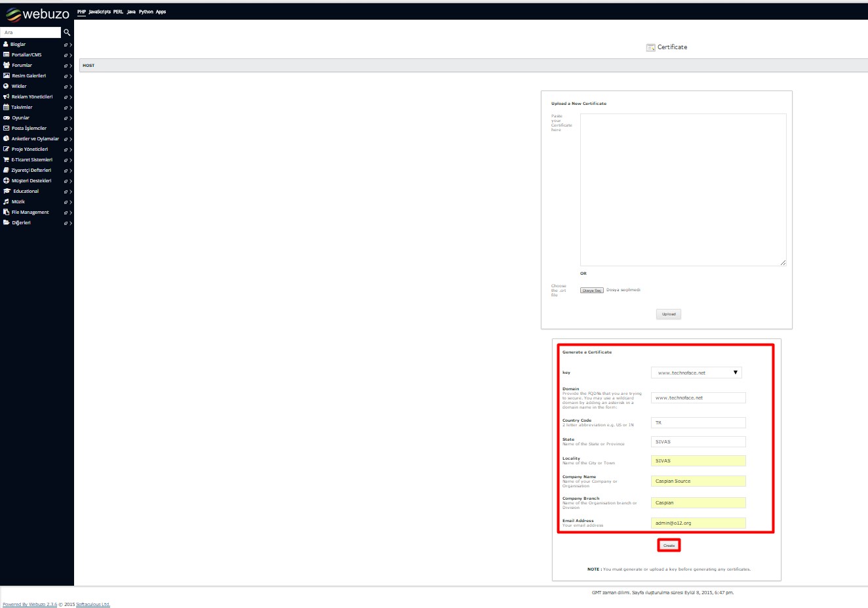Viewport: 868px width, 608px height.
Task: Click the Company Branch field
Action: pos(698,502)
